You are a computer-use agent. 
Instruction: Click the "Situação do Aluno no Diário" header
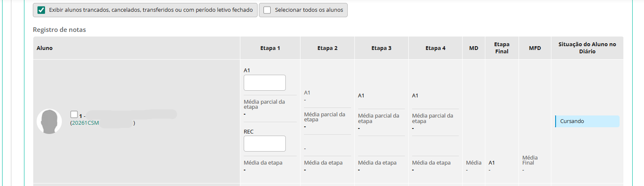[587, 48]
